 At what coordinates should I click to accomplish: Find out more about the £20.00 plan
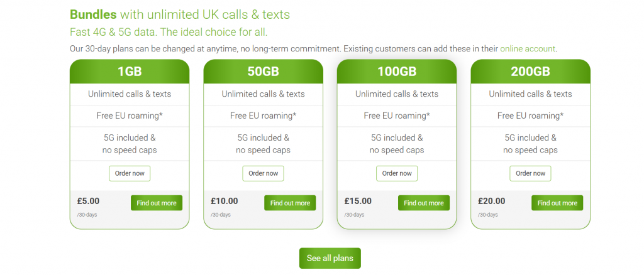click(557, 203)
